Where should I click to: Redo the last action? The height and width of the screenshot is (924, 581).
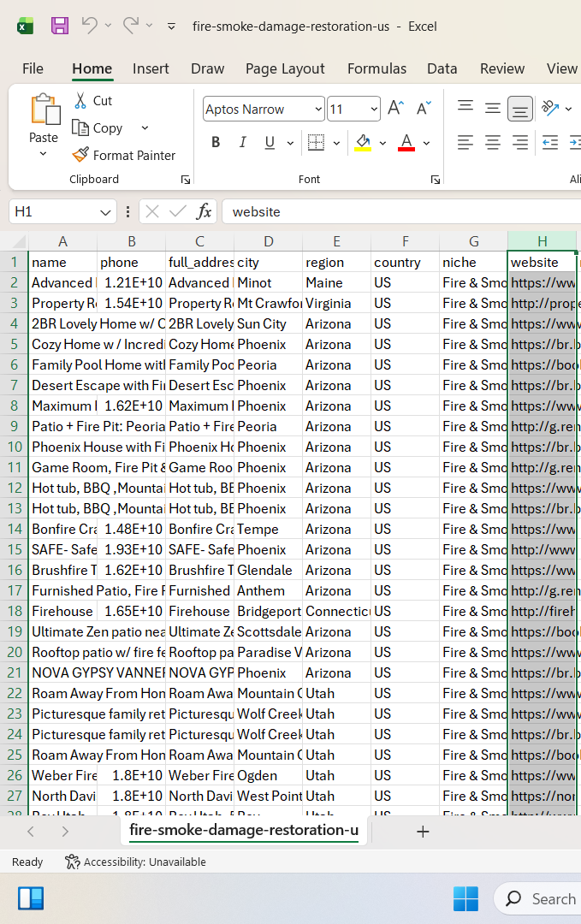pos(131,26)
